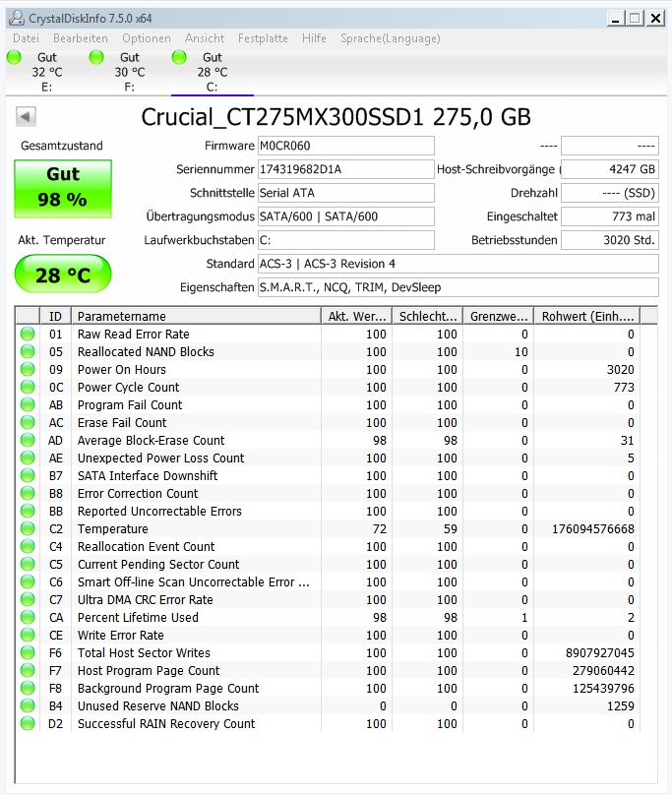Click green status icon of Temperature row

[x=28, y=528]
